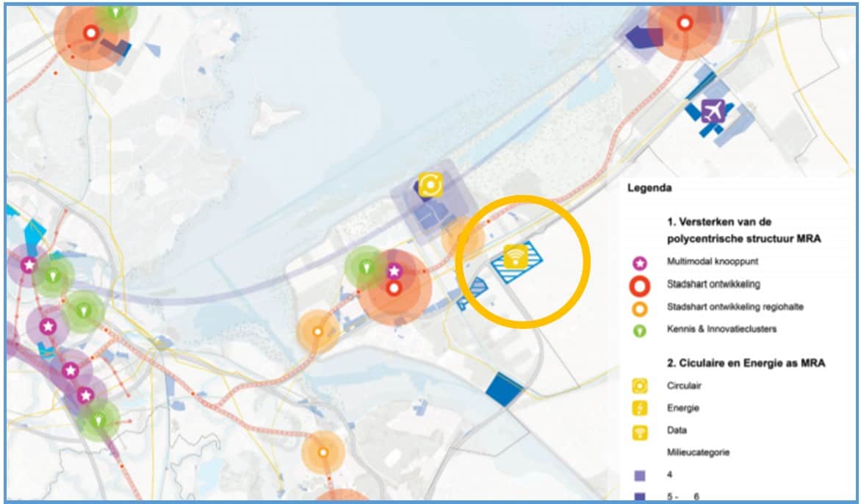The image size is (861, 504).
Task: Click the yellow Circulair icon on the purple map square
Action: pyautogui.click(x=429, y=184)
